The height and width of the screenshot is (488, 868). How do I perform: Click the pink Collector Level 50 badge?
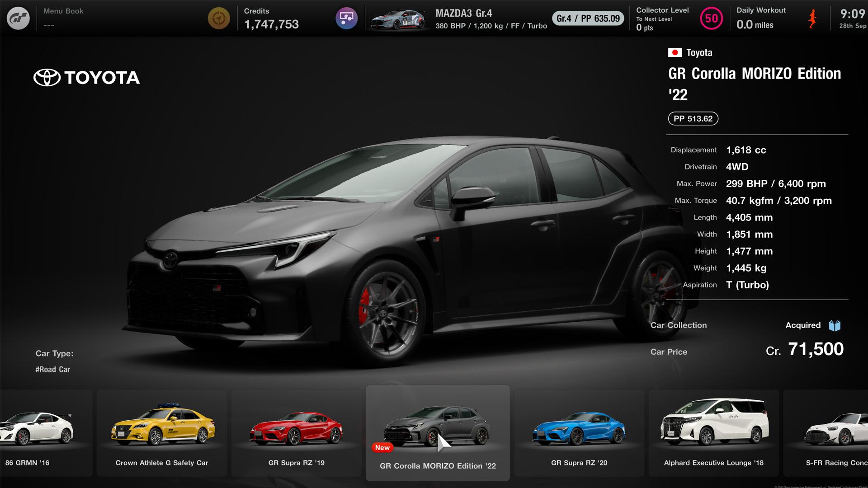(x=711, y=19)
